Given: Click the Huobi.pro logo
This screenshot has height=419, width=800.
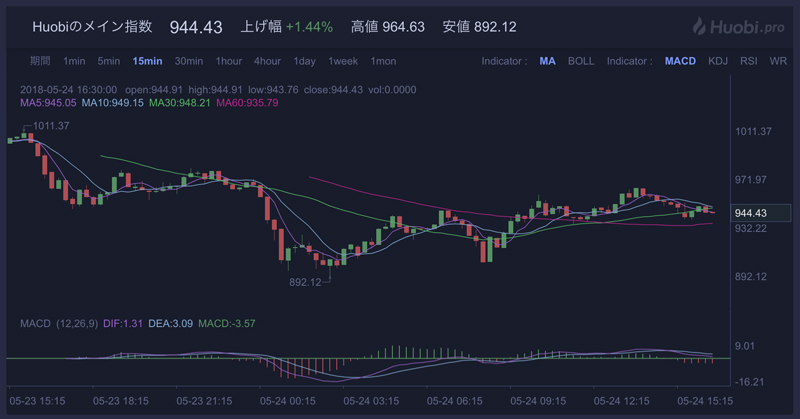Looking at the screenshot, I should (x=738, y=26).
